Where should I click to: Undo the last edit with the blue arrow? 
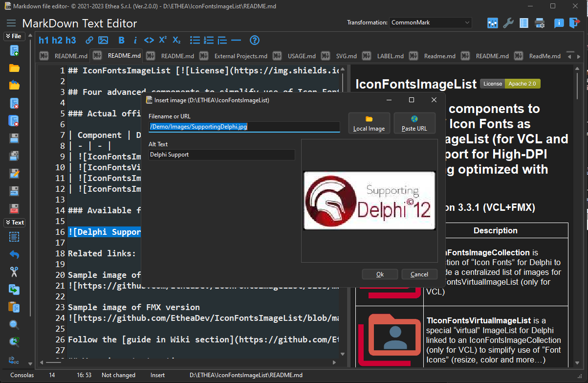14,254
